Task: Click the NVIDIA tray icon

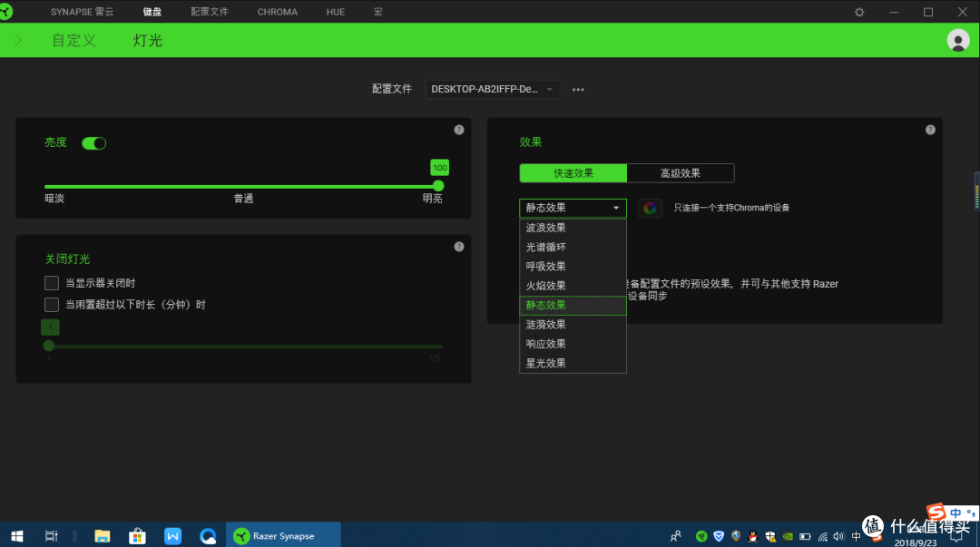Action: pos(789,536)
